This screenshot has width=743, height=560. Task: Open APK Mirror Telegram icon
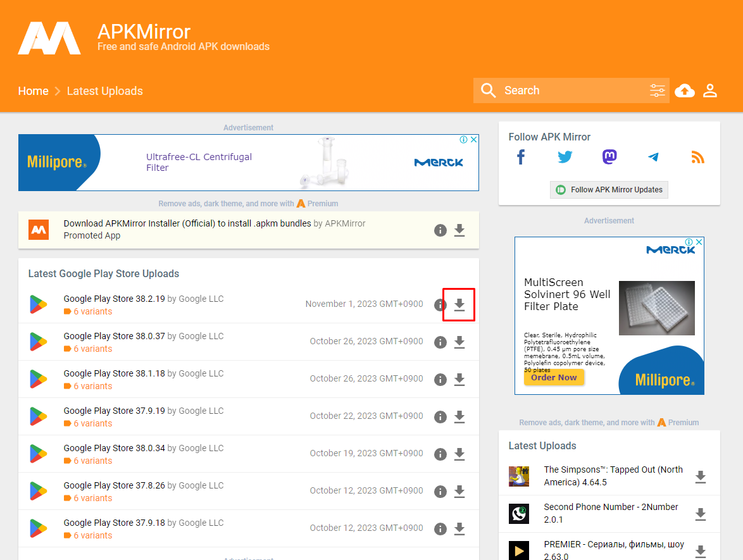(x=653, y=157)
